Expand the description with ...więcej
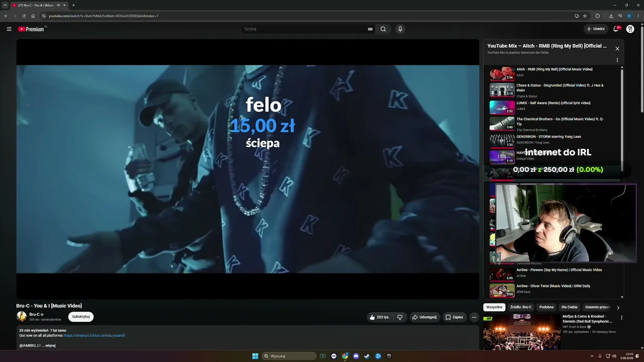Viewport: 644px width, 362px height. [49, 345]
